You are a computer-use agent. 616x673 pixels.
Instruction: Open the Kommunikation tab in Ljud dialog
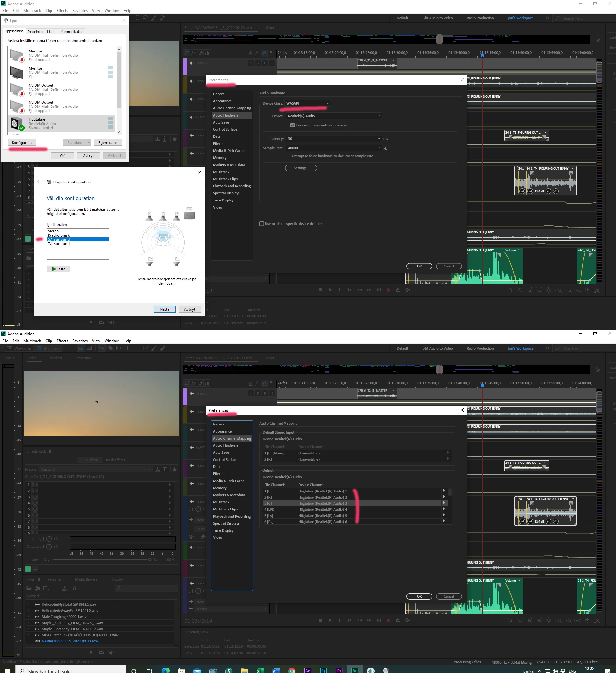pos(72,31)
